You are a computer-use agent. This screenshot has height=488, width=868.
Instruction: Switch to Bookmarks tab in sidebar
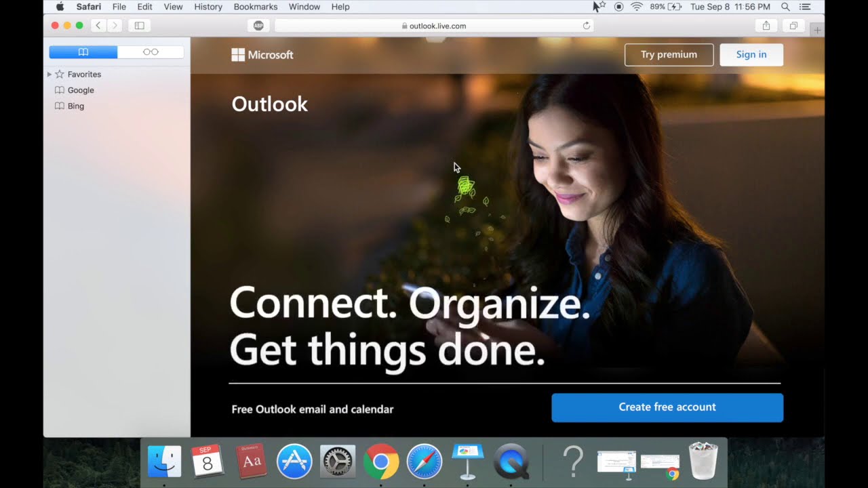click(83, 52)
